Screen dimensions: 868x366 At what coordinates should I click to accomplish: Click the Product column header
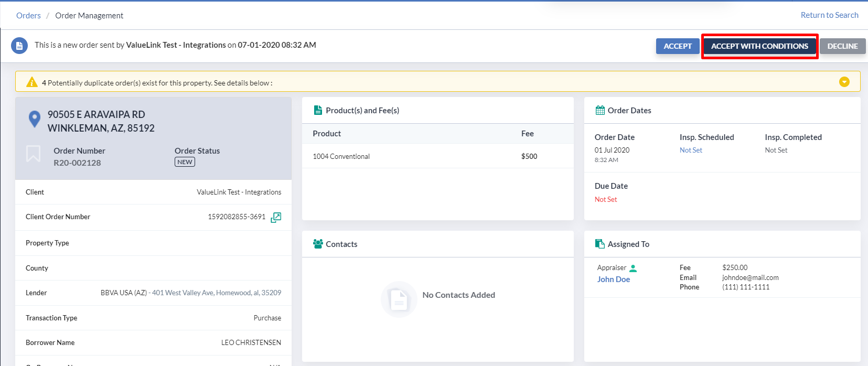(327, 134)
